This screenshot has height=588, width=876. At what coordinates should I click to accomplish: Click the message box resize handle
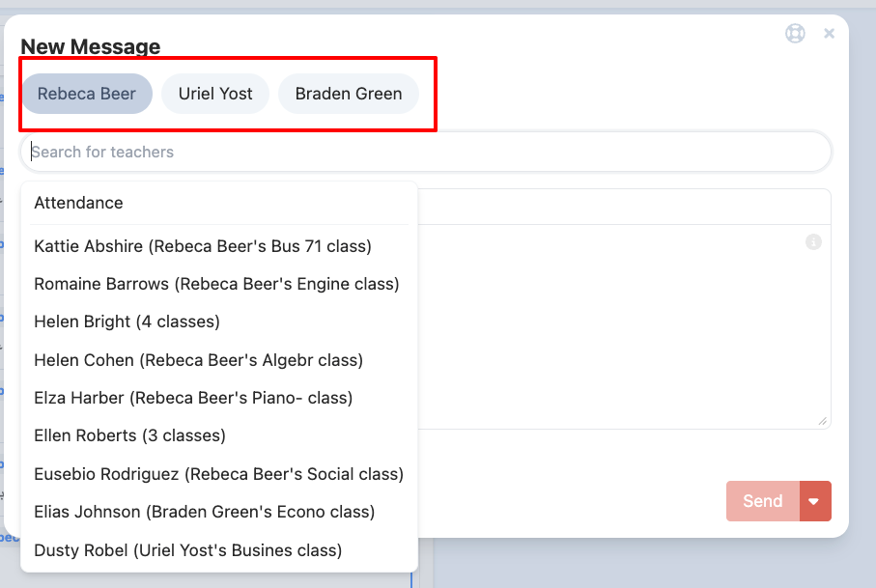(x=823, y=421)
